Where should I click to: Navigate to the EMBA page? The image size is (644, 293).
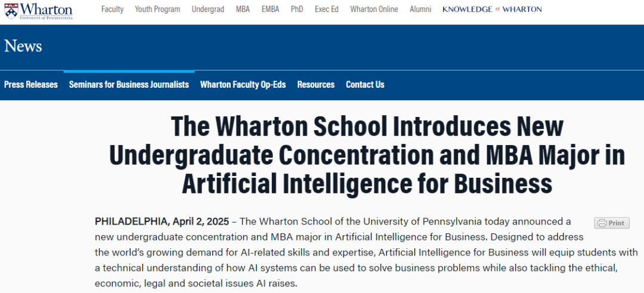pos(270,10)
